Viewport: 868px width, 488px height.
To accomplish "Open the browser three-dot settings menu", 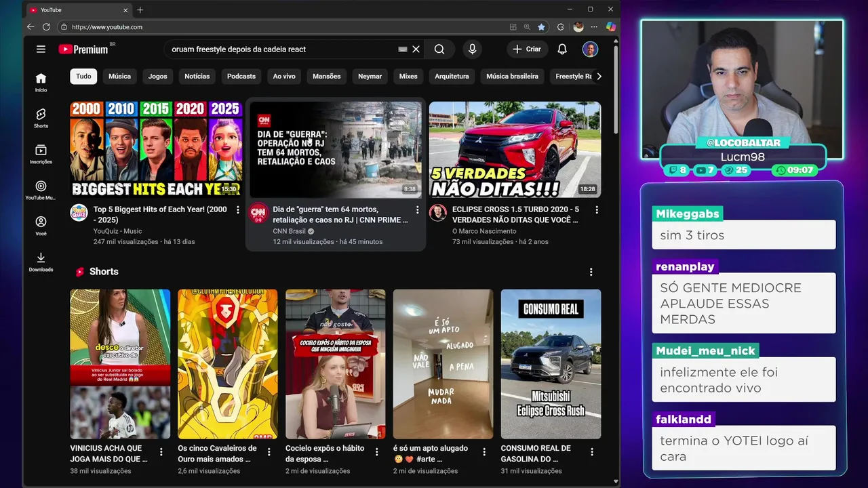I will (x=595, y=27).
